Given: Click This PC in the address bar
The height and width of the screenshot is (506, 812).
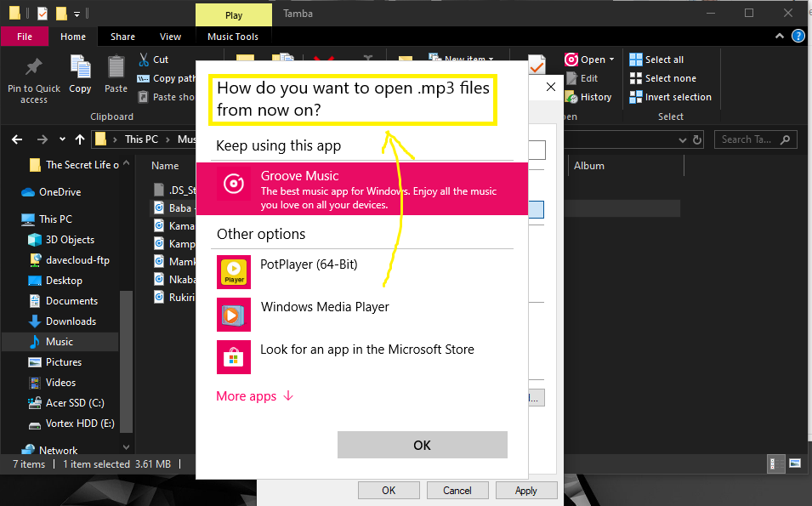Looking at the screenshot, I should [141, 139].
